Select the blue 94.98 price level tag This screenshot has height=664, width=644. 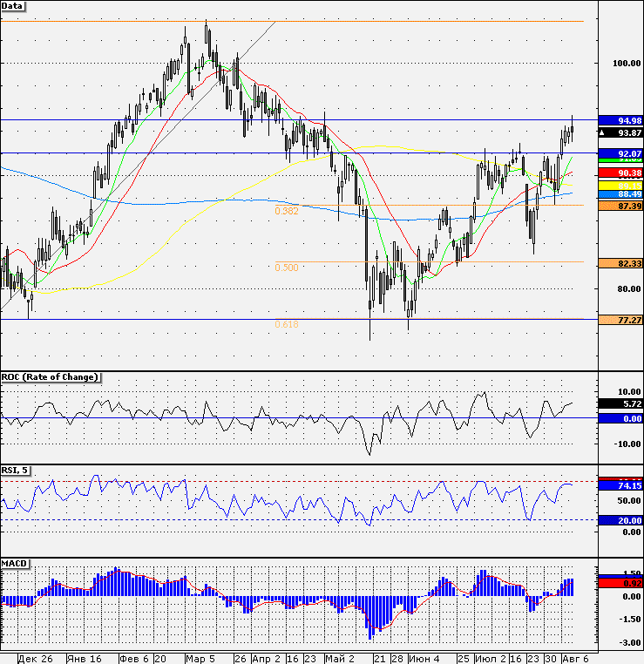[621, 121]
